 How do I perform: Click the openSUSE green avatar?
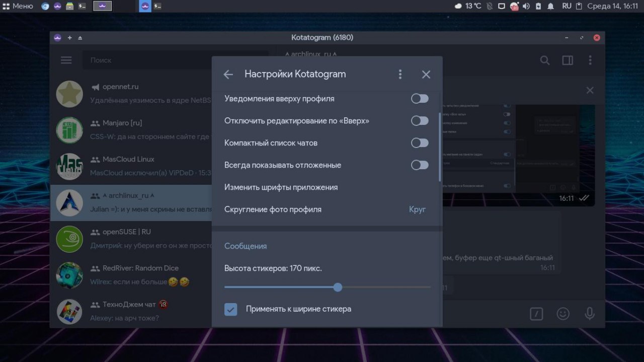[x=69, y=239]
